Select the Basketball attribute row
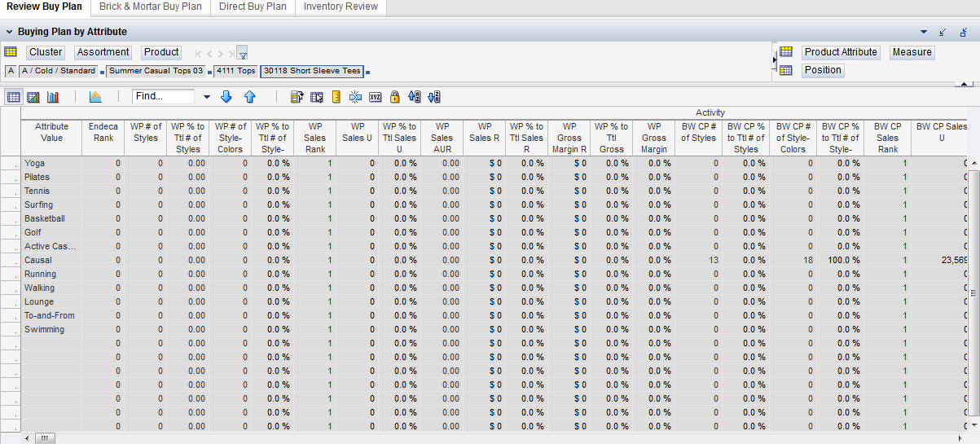 51,218
